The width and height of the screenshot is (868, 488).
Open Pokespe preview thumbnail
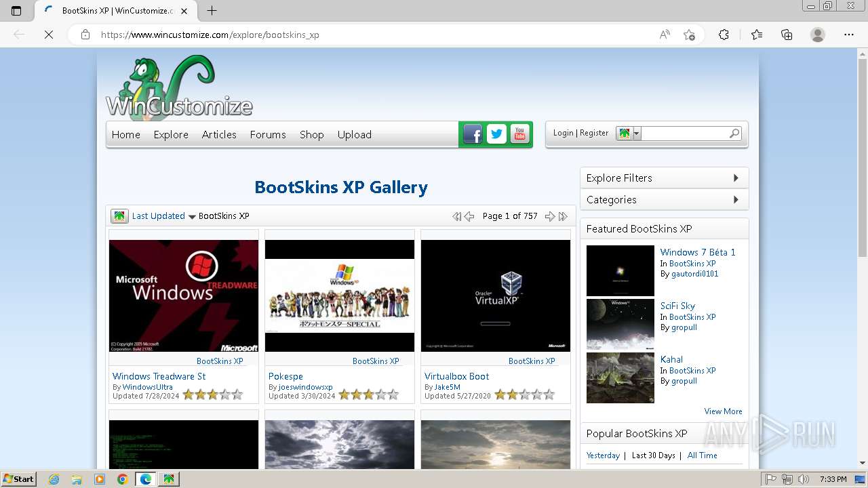point(340,296)
